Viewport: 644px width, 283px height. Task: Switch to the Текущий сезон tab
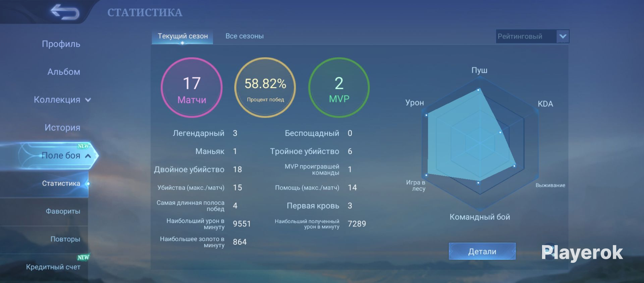pyautogui.click(x=183, y=36)
